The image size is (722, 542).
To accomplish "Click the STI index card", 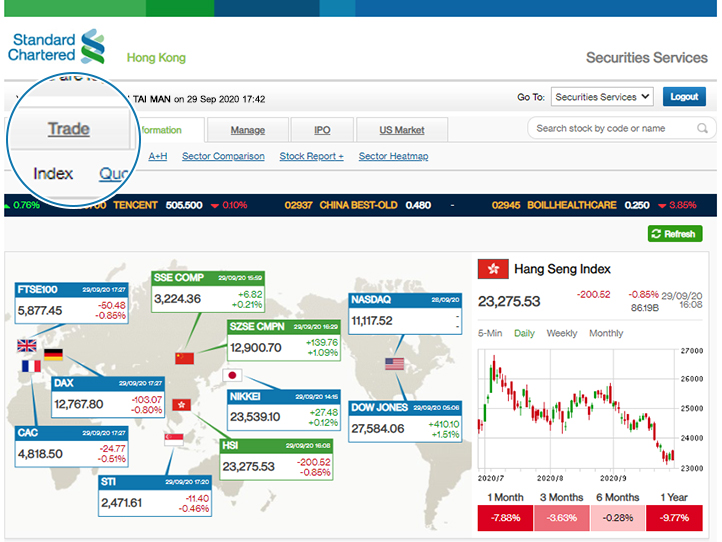I will [155, 496].
